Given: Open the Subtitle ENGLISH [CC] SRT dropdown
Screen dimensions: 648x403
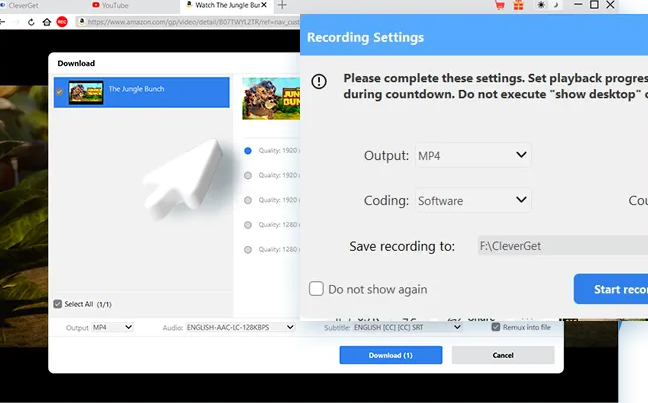Looking at the screenshot, I should click(407, 327).
